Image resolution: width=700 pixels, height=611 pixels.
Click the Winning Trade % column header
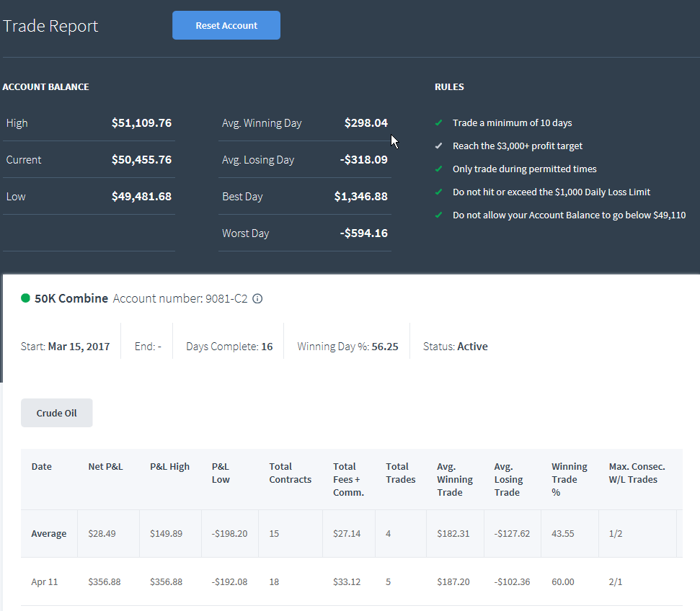pos(570,479)
